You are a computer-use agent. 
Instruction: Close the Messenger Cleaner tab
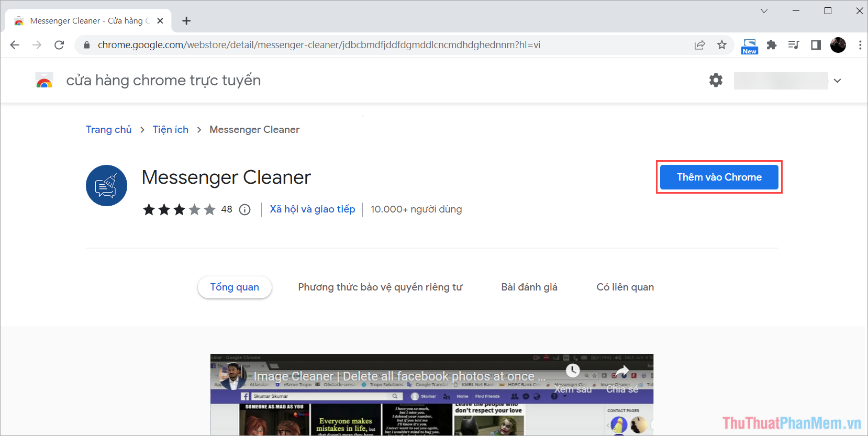(x=160, y=21)
